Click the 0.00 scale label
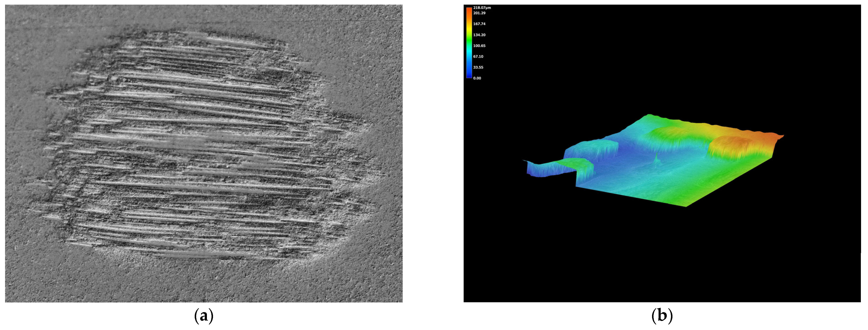 (477, 78)
